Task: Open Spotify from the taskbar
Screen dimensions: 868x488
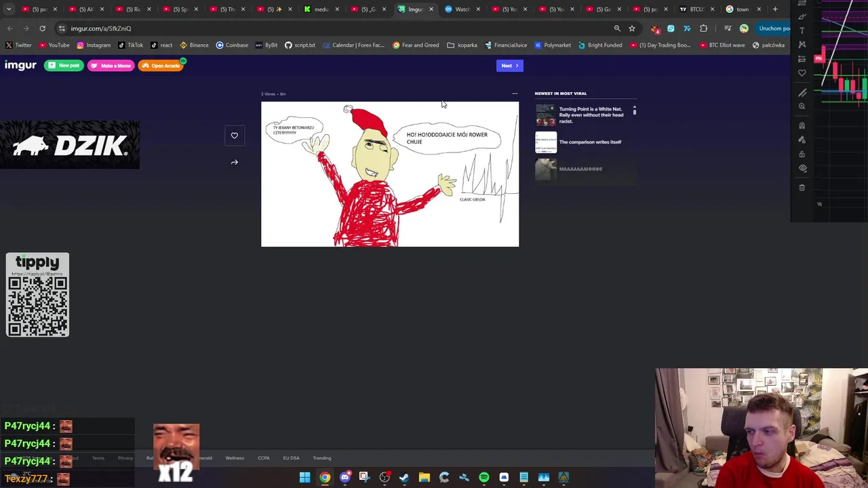Action: tap(484, 478)
